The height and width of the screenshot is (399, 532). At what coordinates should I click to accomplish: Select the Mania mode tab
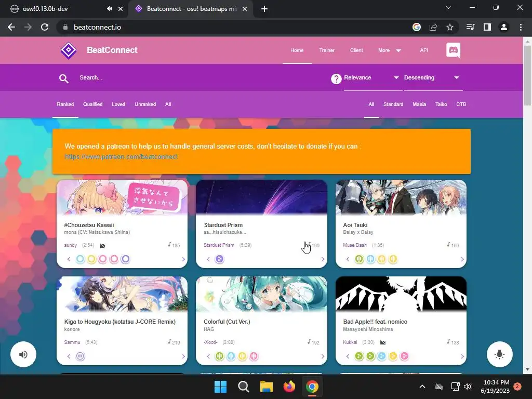pos(419,104)
